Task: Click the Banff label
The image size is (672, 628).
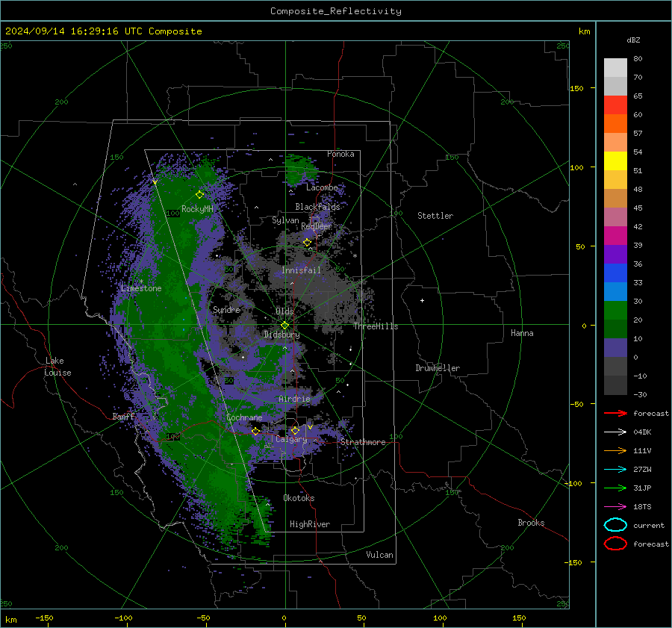Action: (123, 416)
